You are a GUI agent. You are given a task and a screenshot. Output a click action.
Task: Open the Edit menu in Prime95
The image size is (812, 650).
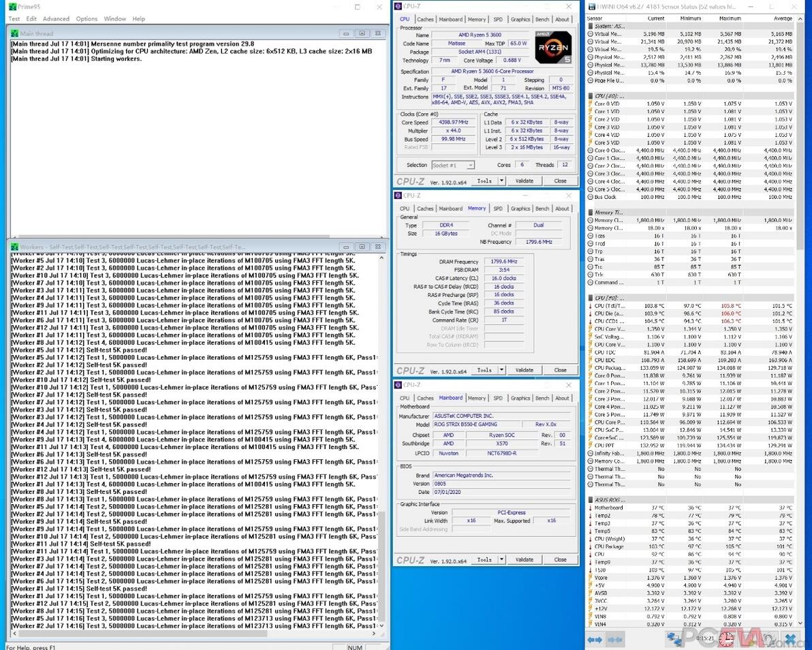click(x=31, y=18)
